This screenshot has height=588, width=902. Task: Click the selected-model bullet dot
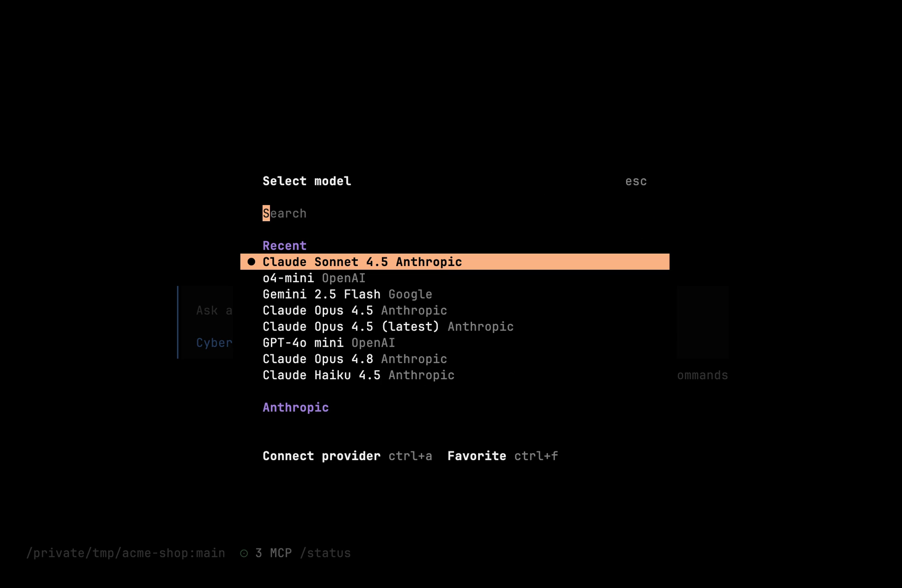click(x=251, y=261)
